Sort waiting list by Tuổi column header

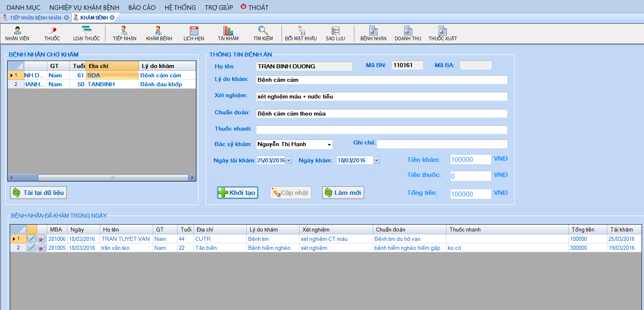tap(77, 66)
